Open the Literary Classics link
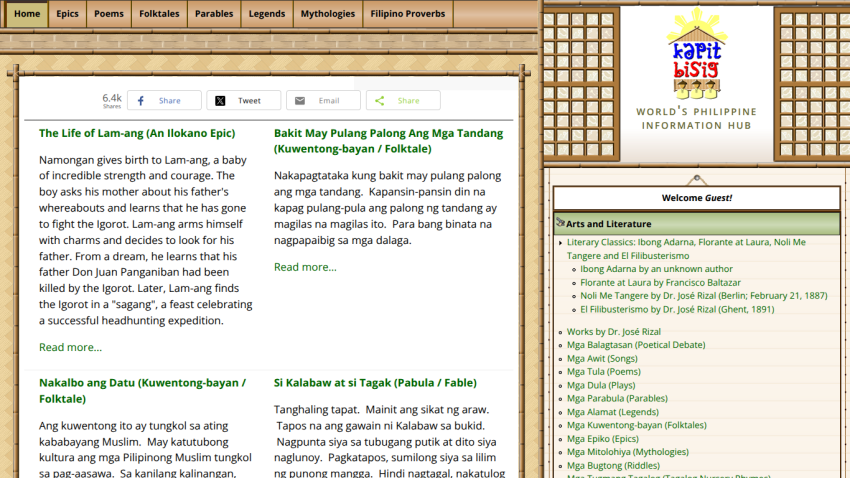This screenshot has width=850, height=478. (686, 249)
